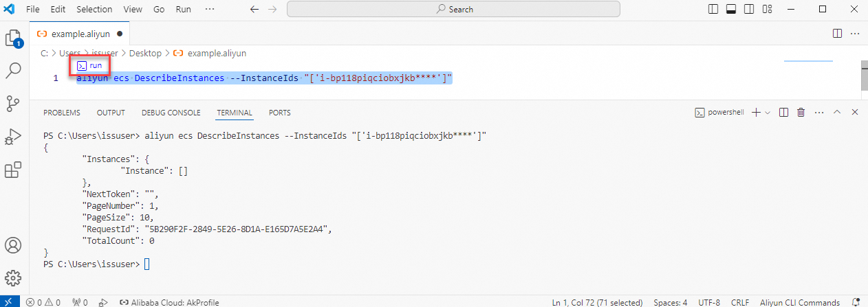Screen dimensions: 868x307
Task: Change indentation via Spaces: 4
Action: (x=671, y=302)
